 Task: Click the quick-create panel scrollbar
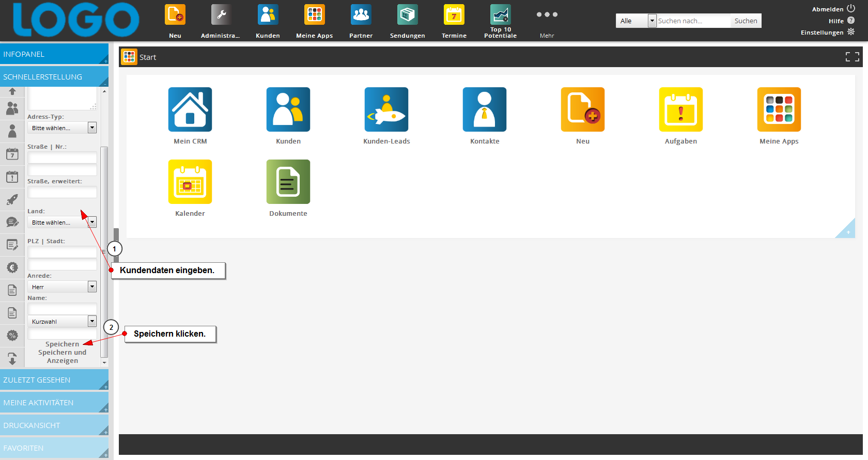(104, 248)
